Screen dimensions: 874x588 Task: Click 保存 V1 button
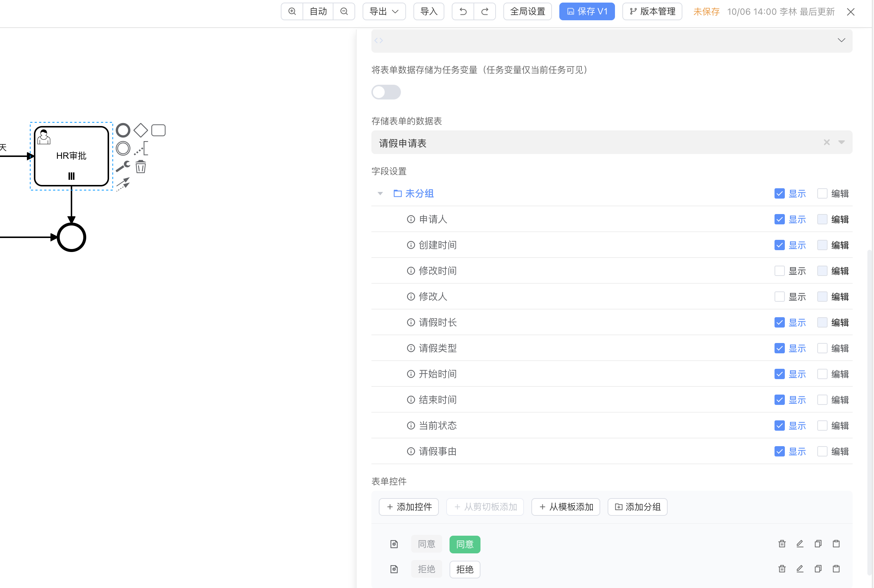(x=587, y=11)
